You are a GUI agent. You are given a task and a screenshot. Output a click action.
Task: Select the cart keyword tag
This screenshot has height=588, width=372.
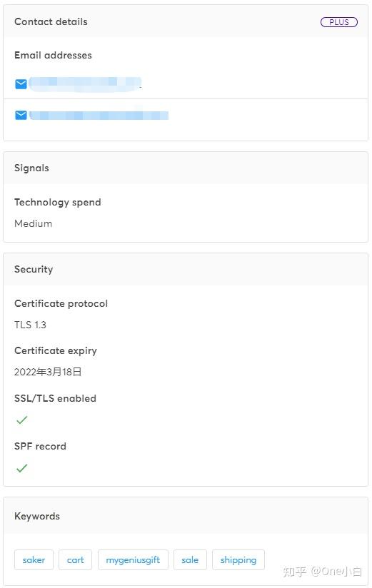(75, 560)
